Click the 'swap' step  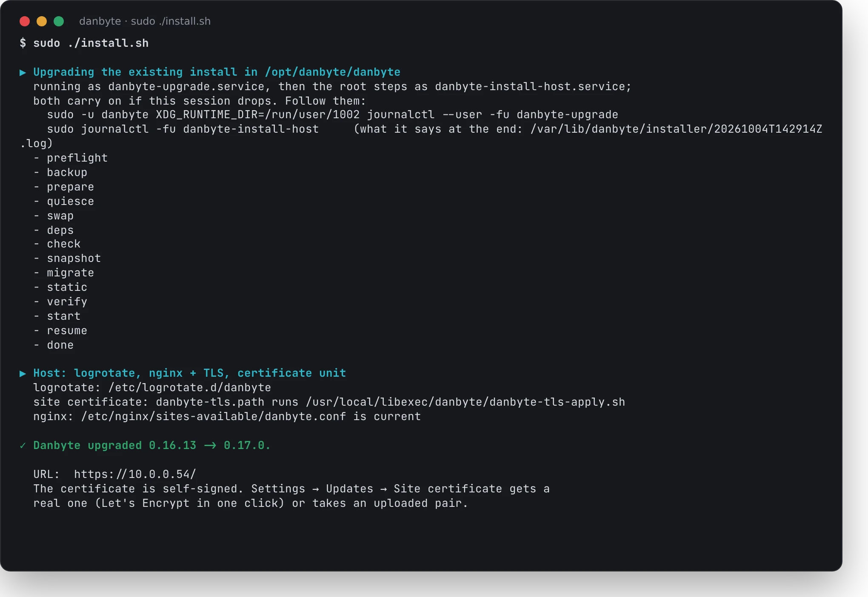pos(60,216)
